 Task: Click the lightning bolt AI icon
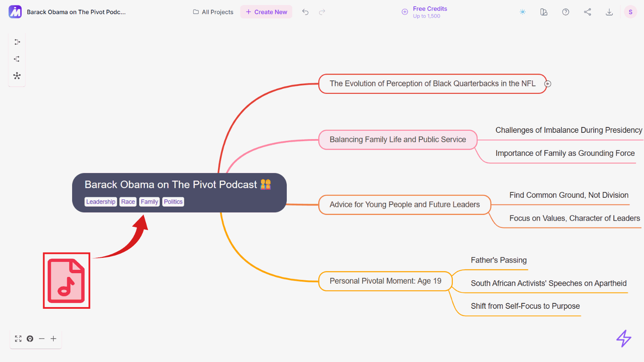[x=624, y=339]
